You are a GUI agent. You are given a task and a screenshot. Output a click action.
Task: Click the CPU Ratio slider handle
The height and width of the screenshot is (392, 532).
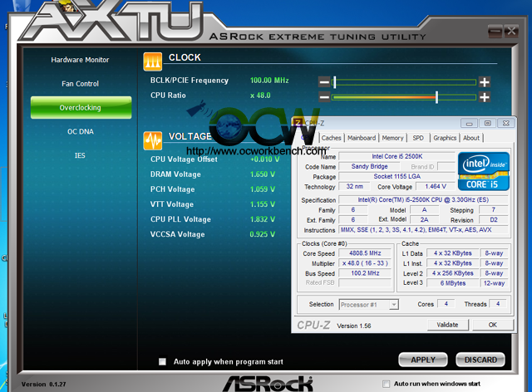point(436,98)
